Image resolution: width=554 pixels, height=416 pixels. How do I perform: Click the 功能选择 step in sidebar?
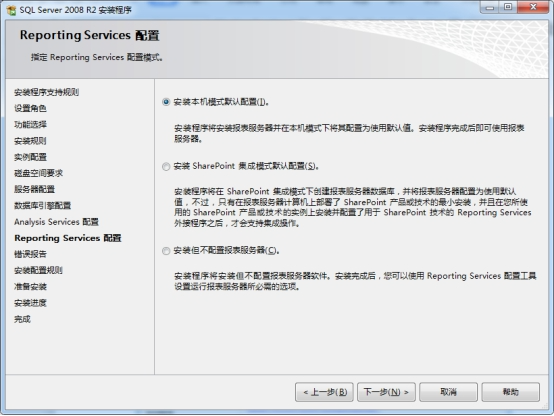point(30,124)
